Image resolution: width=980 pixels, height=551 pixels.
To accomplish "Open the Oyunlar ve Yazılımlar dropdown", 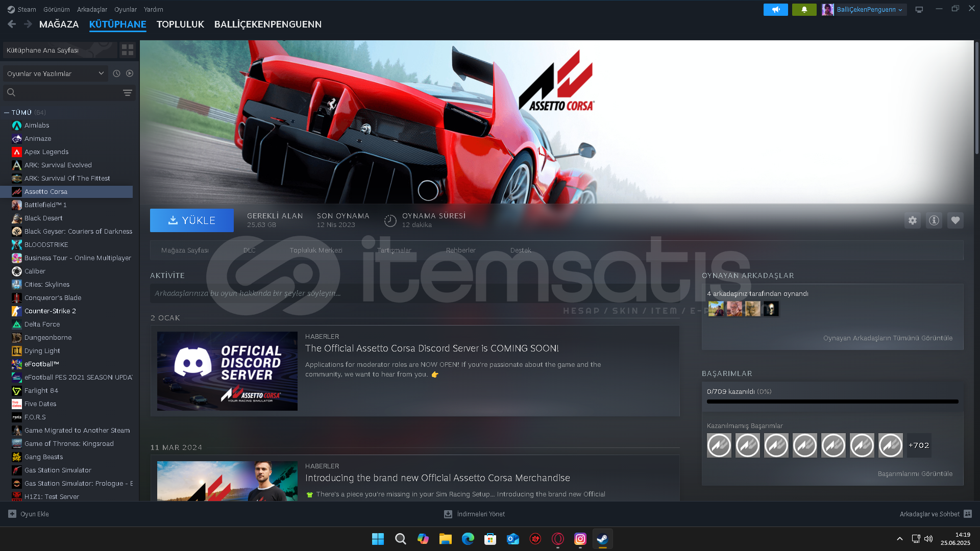I will click(55, 73).
